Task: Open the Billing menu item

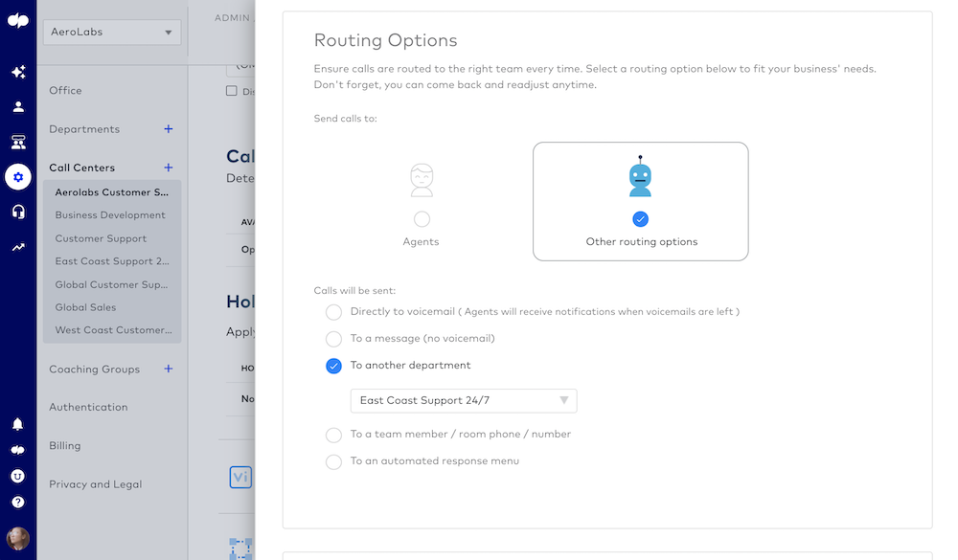Action: [x=65, y=446]
